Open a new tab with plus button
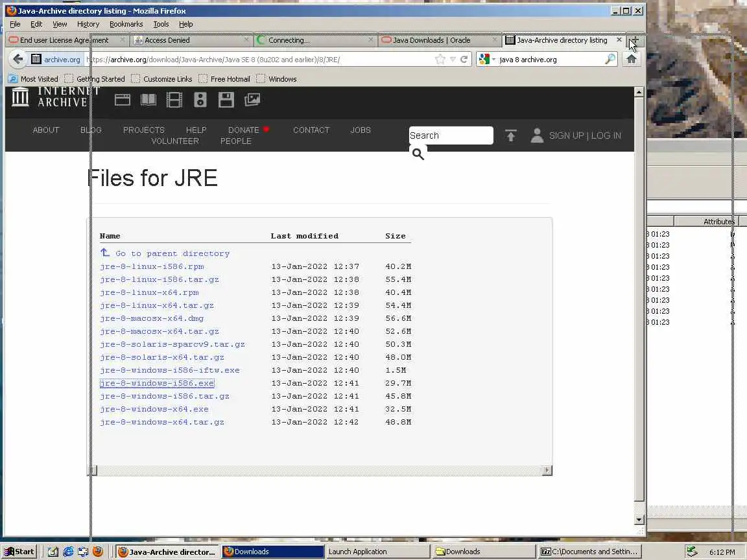The image size is (747, 560). [x=635, y=40]
